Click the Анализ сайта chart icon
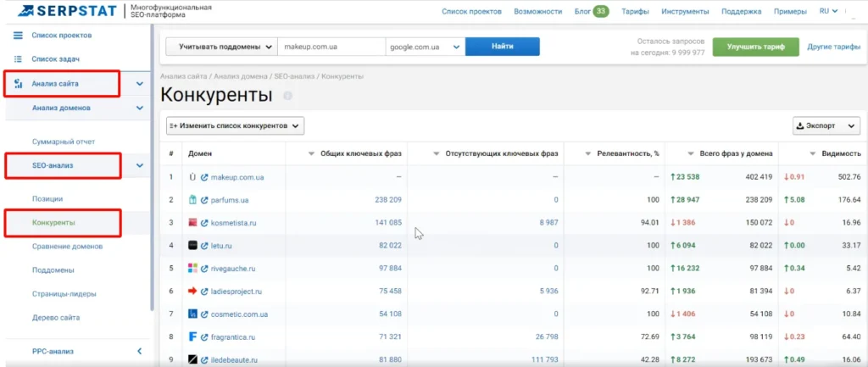 [x=19, y=84]
